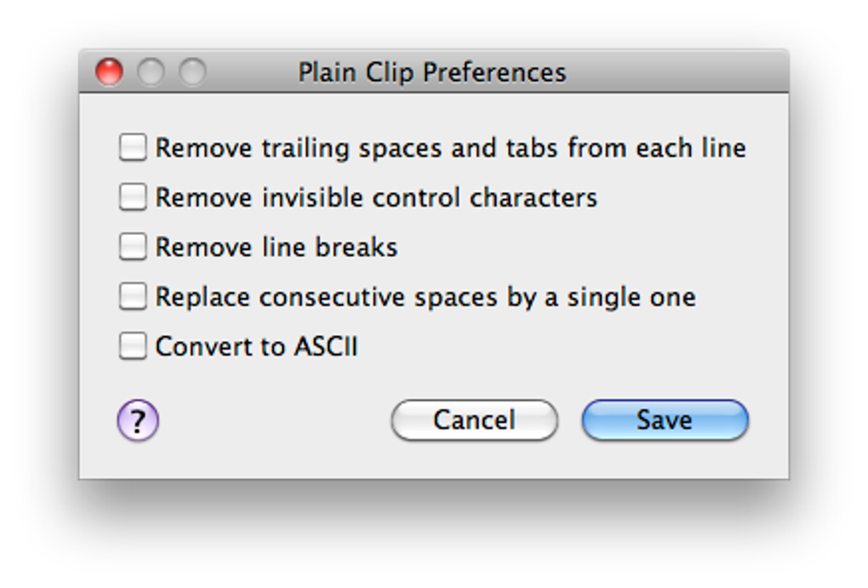Click the empty gray area between help and Cancel

275,420
